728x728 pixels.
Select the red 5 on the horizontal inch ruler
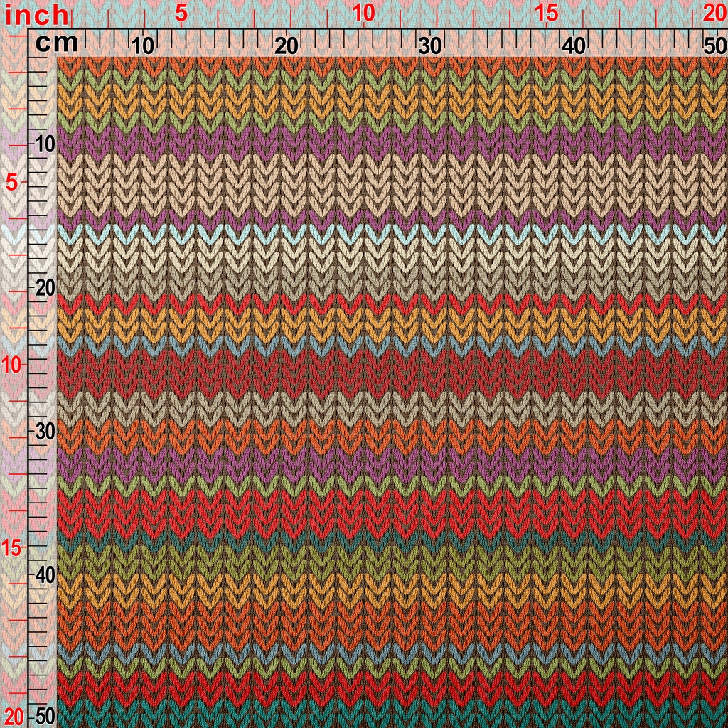181,14
